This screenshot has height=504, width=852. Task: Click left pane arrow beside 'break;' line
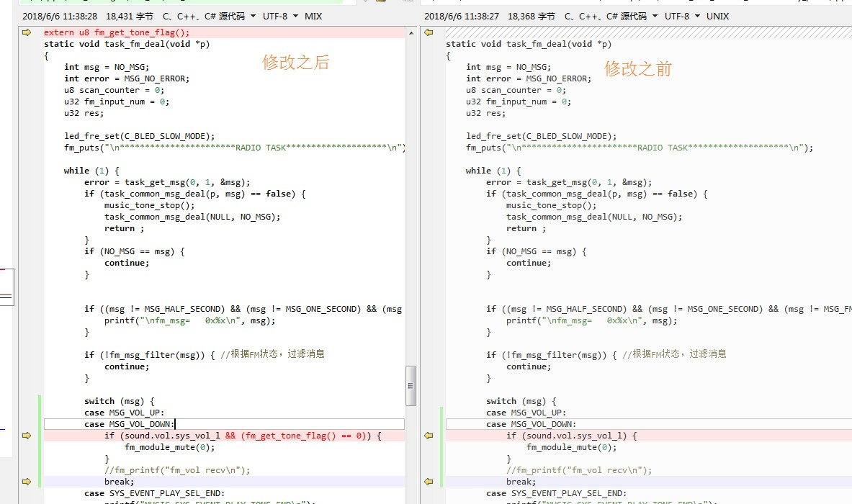pyautogui.click(x=27, y=482)
